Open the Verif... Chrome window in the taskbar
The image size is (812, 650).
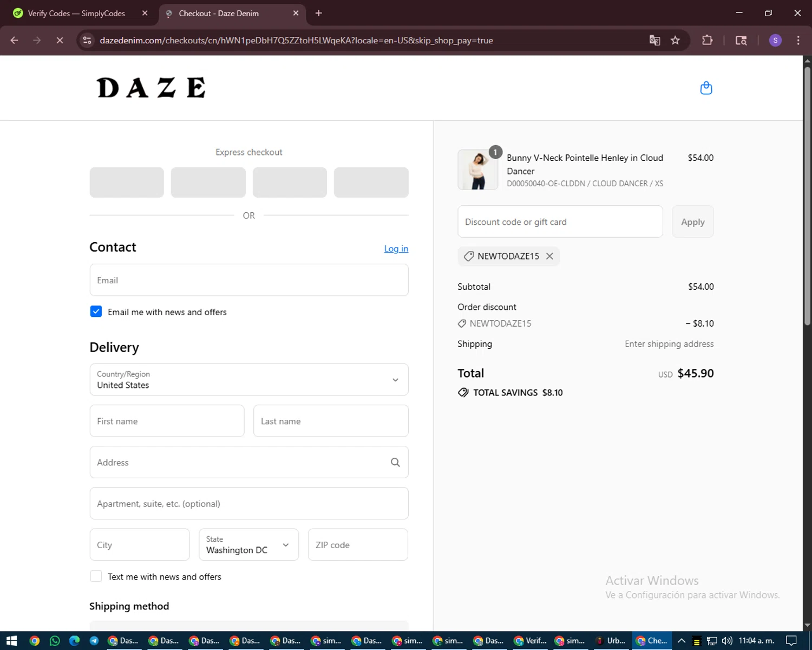(531, 641)
